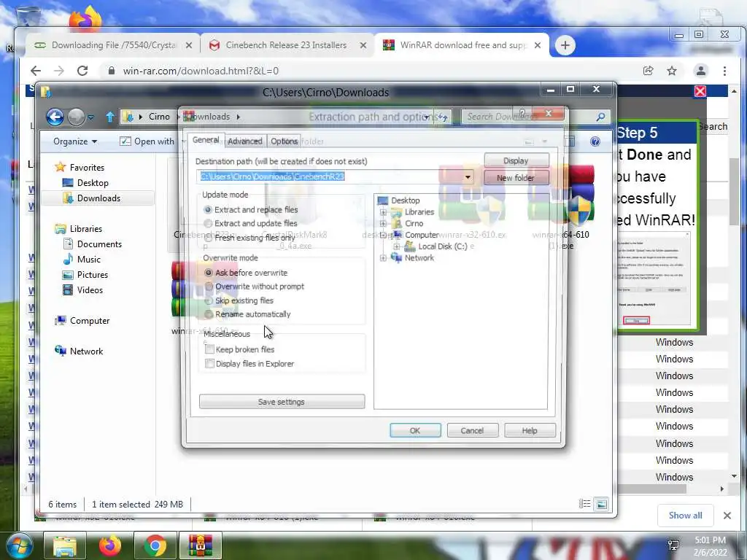Viewport: 747px width, 560px height.
Task: Open Firefox from taskbar
Action: [110, 545]
